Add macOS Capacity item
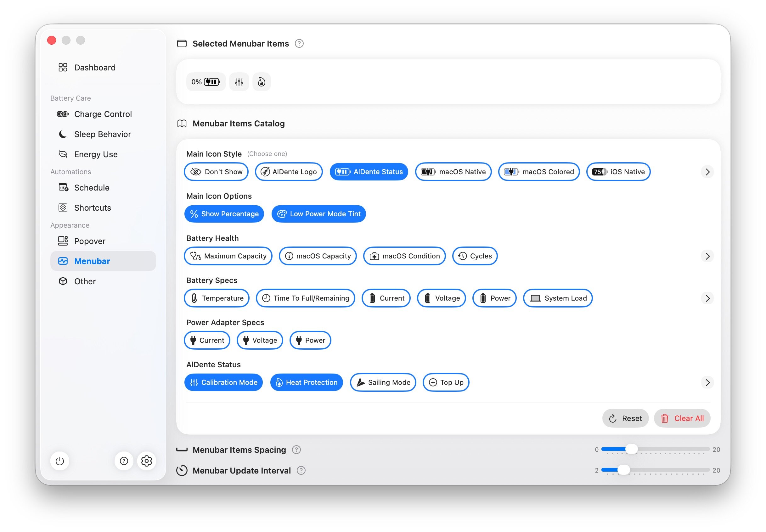 (x=318, y=256)
